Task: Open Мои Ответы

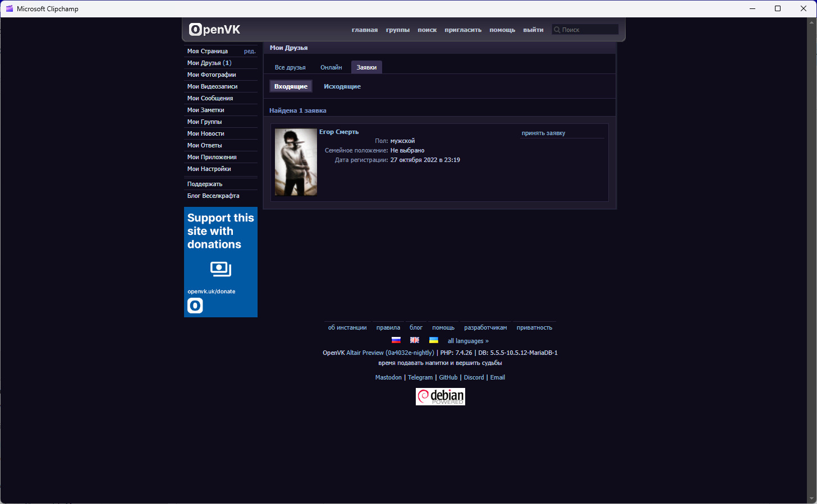Action: (221, 145)
